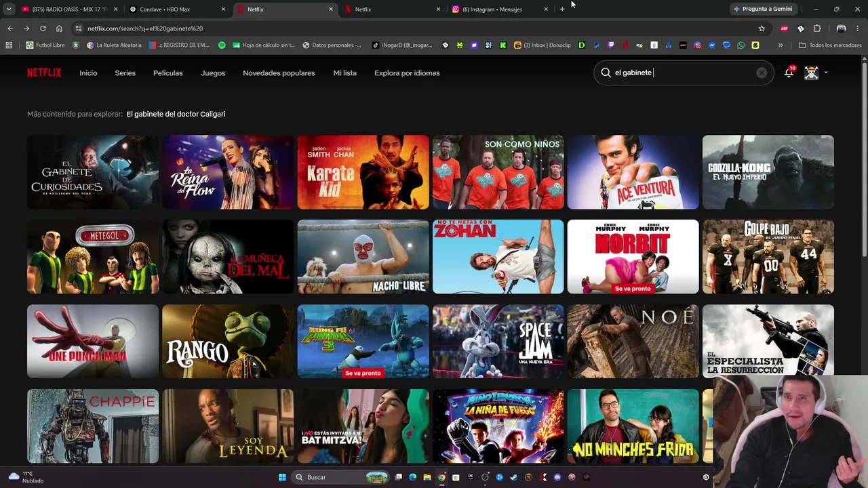Click the search magnifier icon

tap(606, 73)
